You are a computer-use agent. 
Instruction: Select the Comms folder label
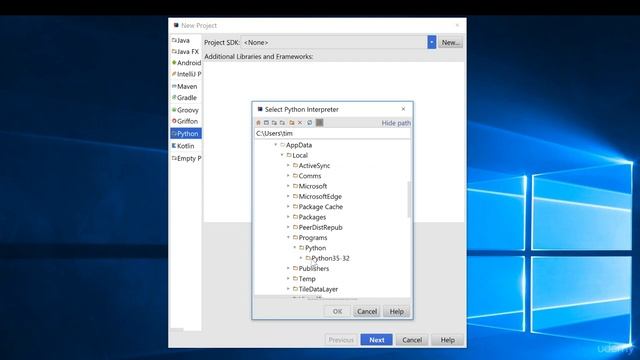coord(310,176)
